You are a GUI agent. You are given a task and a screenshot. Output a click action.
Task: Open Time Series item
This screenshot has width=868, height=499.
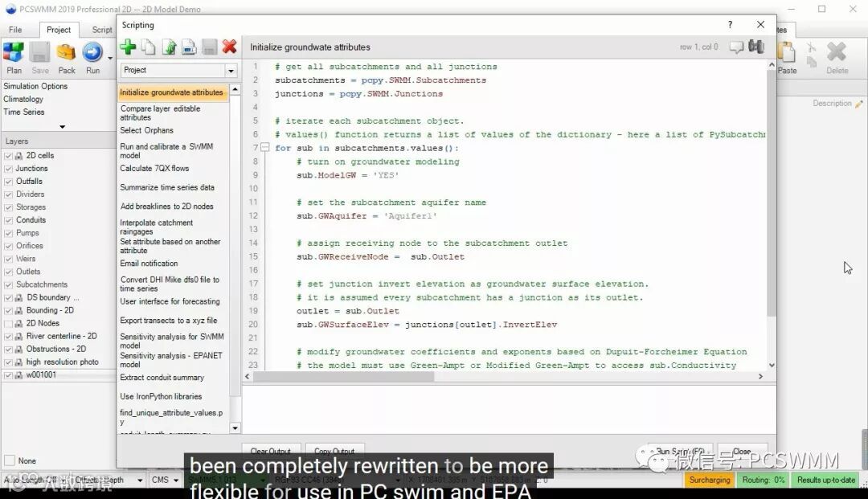24,112
